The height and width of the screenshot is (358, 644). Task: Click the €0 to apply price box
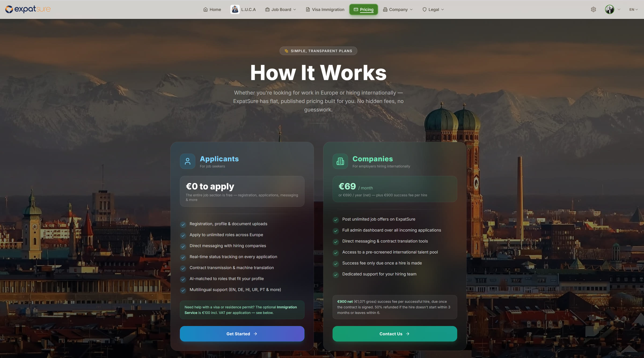[x=242, y=191]
